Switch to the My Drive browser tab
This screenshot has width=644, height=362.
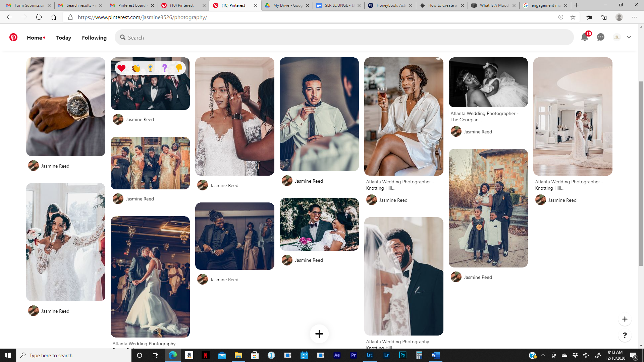[x=287, y=5]
